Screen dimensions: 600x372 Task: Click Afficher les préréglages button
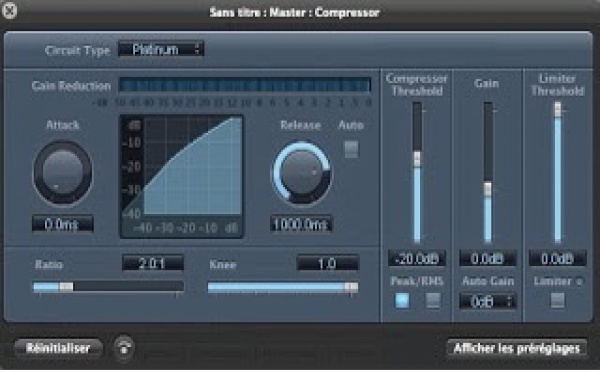(x=517, y=348)
